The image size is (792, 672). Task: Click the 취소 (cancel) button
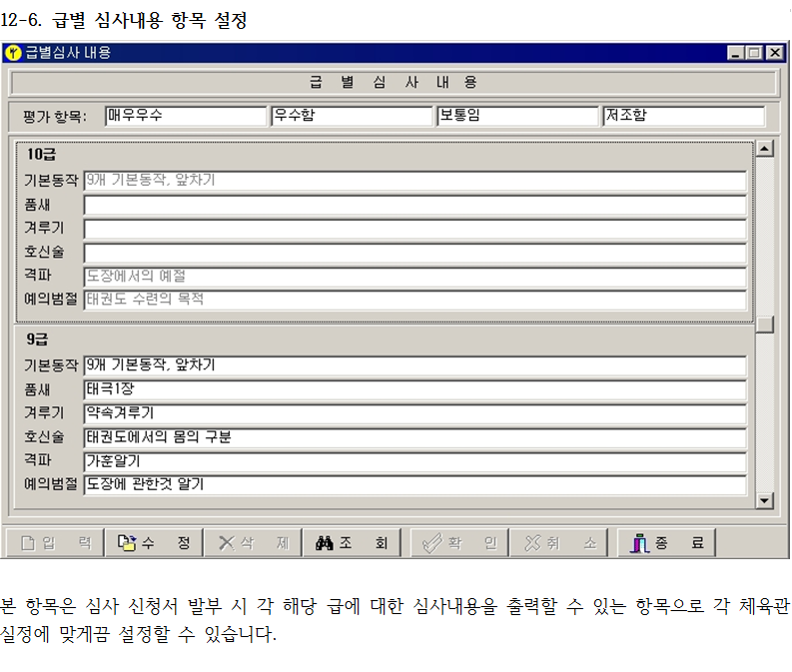[x=559, y=543]
